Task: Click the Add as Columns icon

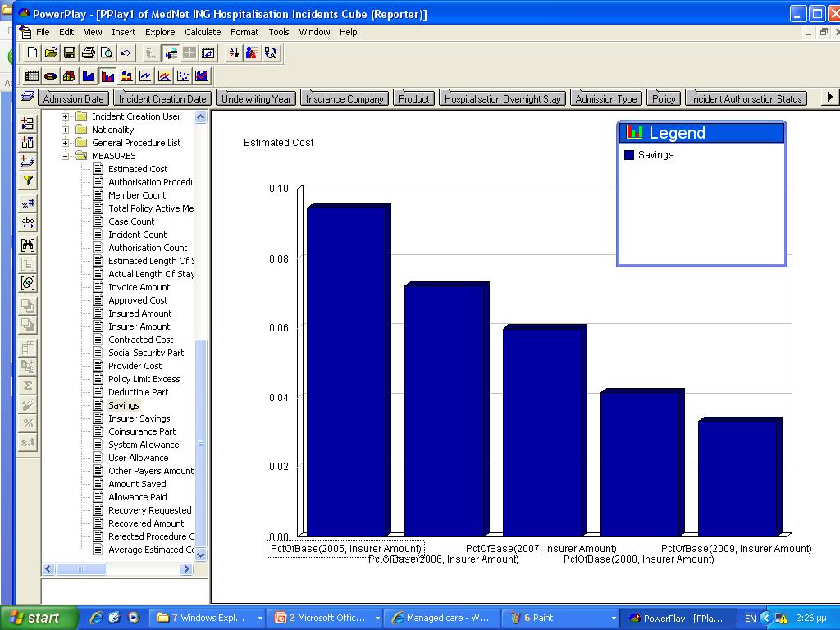Action: pyautogui.click(x=28, y=143)
